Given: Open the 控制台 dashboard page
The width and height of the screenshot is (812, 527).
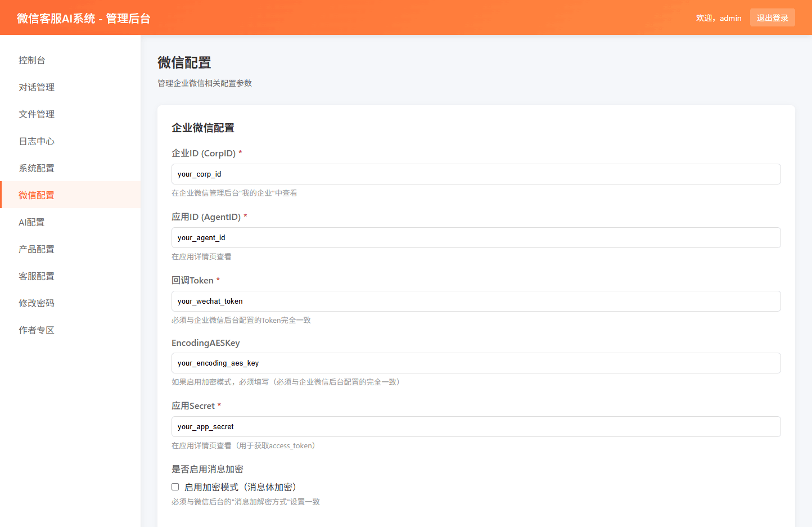Looking at the screenshot, I should (x=32, y=60).
